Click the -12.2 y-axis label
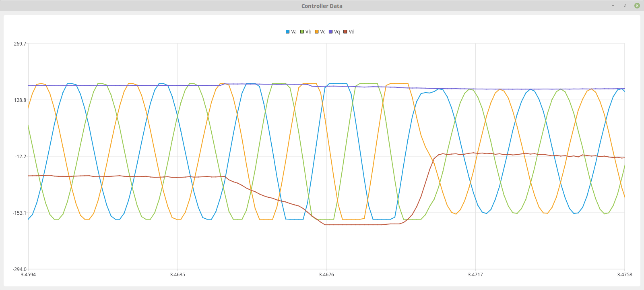Viewport: 644px width, 290px height. pyautogui.click(x=21, y=157)
